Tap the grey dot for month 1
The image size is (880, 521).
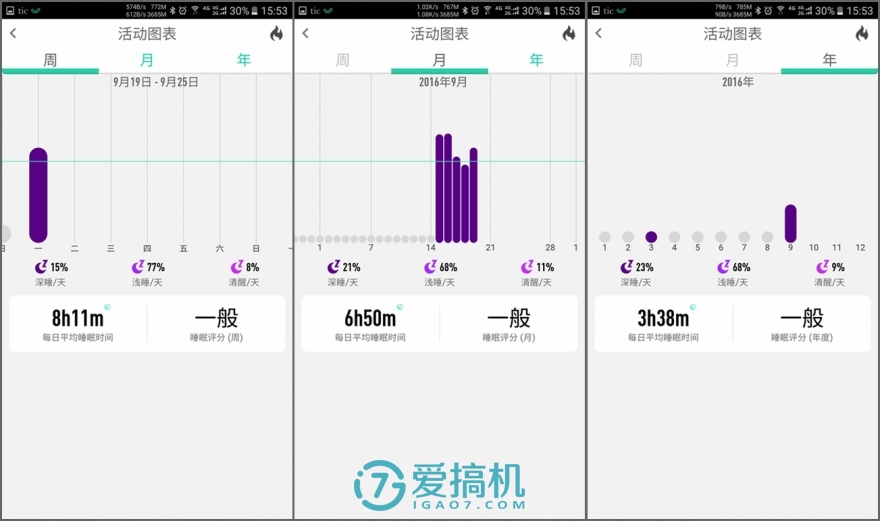coord(604,237)
